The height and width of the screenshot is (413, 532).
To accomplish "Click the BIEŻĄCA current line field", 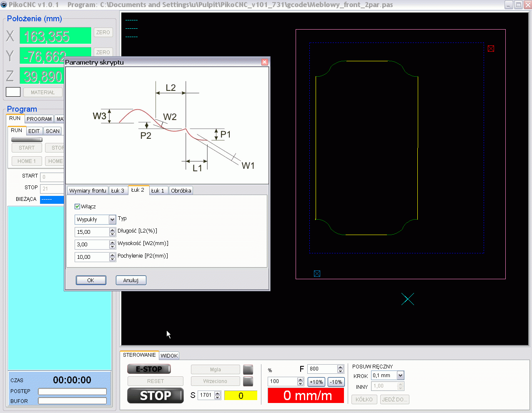I will pyautogui.click(x=52, y=199).
